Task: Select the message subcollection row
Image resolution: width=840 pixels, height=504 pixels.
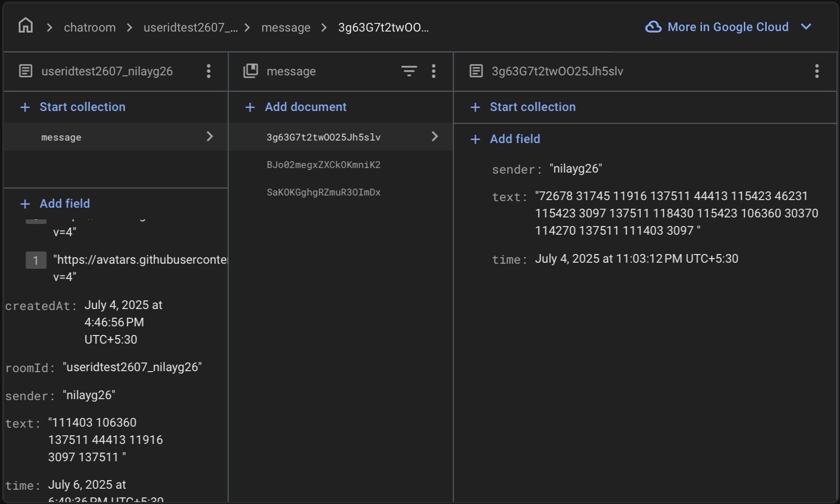Action: (116, 137)
